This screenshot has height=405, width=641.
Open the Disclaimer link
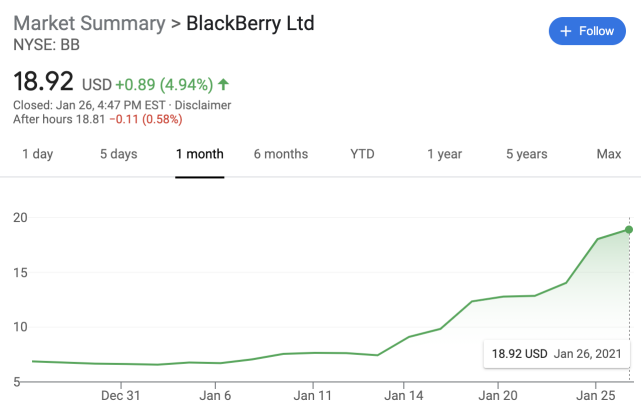coord(204,105)
